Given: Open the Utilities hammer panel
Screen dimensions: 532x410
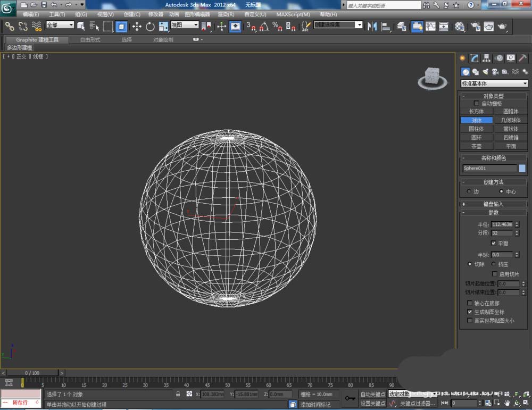Looking at the screenshot, I should pyautogui.click(x=523, y=58).
